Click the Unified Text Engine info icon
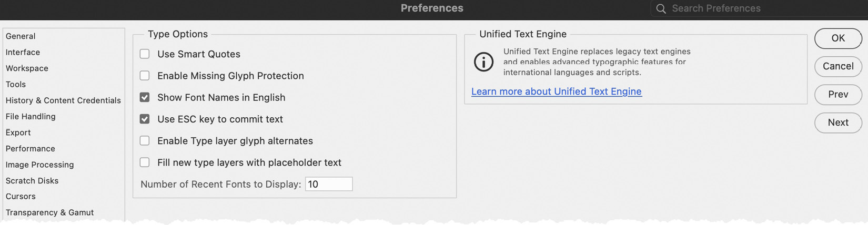Viewport: 868px width, 225px height. pyautogui.click(x=483, y=62)
